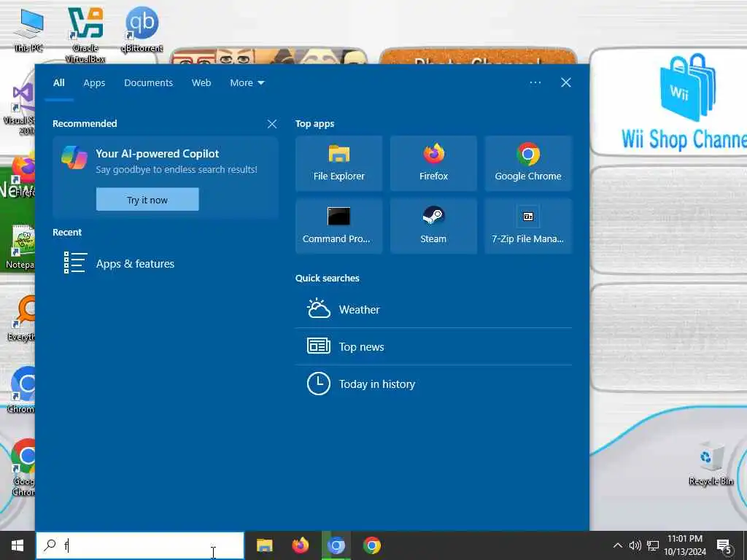The width and height of the screenshot is (747, 560).
Task: Dismiss the Recommended section
Action: [272, 124]
